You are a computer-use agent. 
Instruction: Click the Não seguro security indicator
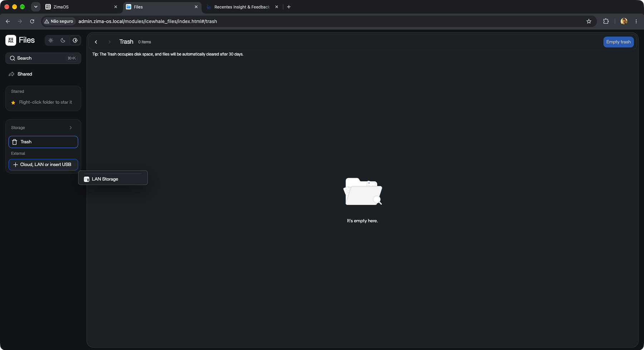59,21
